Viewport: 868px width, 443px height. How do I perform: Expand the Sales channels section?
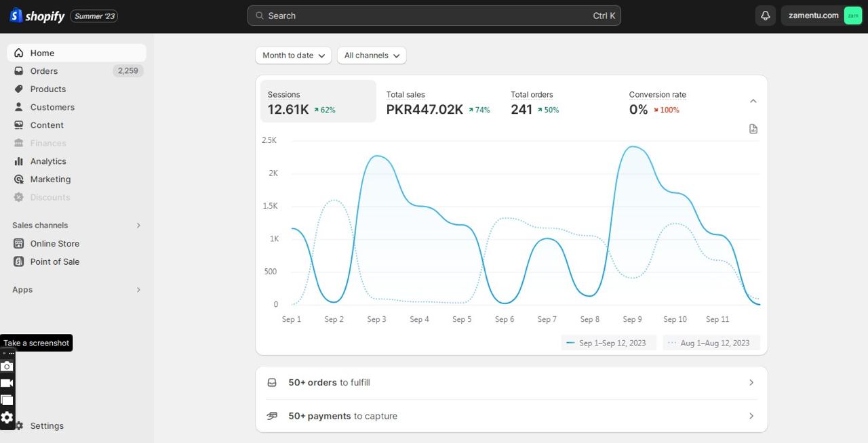point(138,226)
